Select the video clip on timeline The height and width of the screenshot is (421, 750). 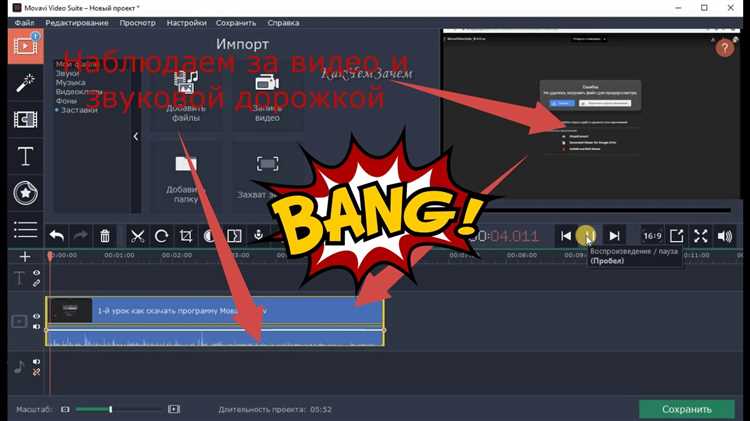(215, 311)
